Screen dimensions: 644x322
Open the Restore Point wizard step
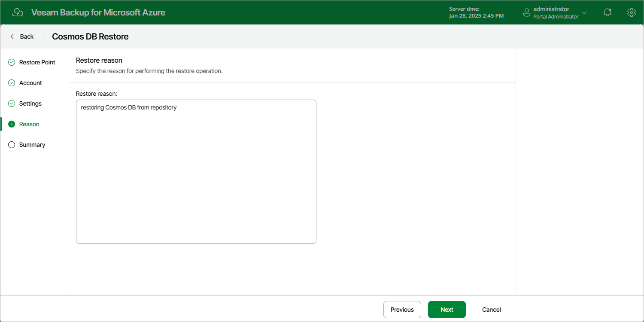coord(37,62)
